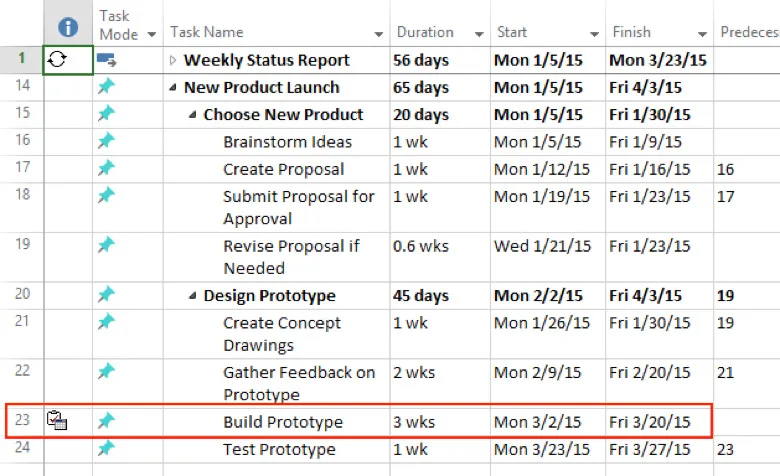This screenshot has height=476, width=780.
Task: Collapse the Design Prototype task group
Action: coord(194,296)
